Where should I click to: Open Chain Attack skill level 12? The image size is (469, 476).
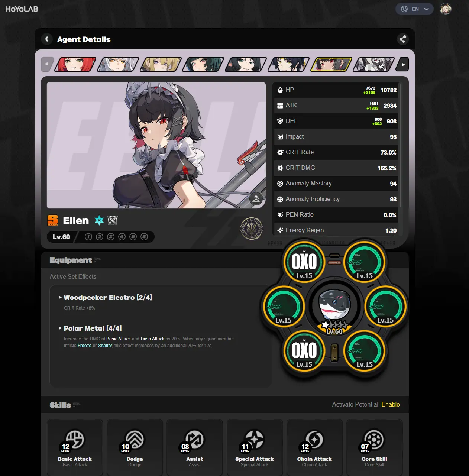tap(314, 448)
